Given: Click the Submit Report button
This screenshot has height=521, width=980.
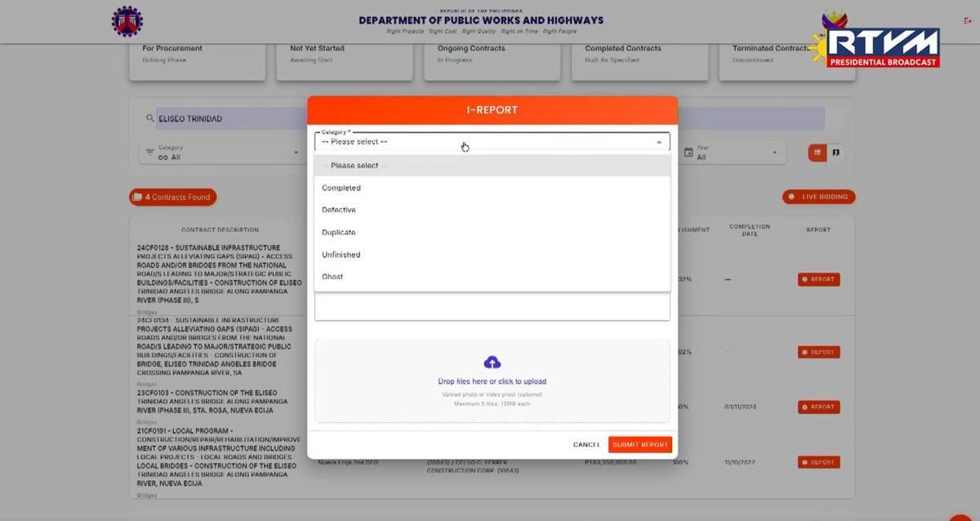Looking at the screenshot, I should click(x=640, y=444).
